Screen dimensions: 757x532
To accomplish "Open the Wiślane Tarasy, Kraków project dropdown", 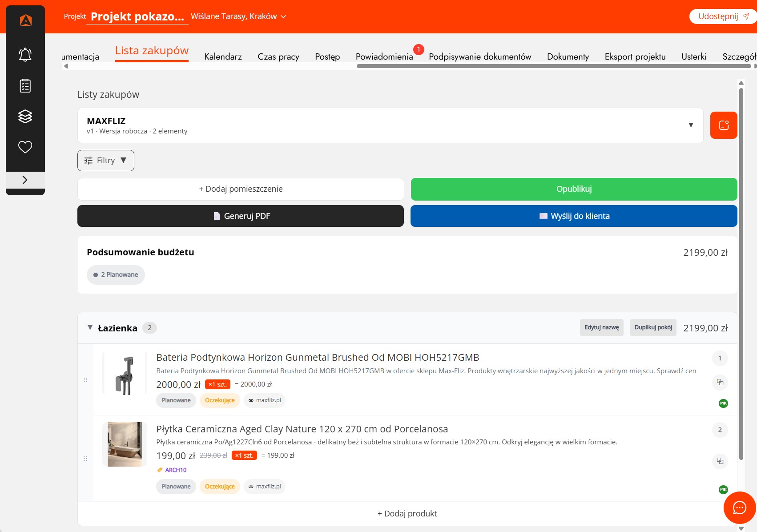I will pyautogui.click(x=238, y=16).
